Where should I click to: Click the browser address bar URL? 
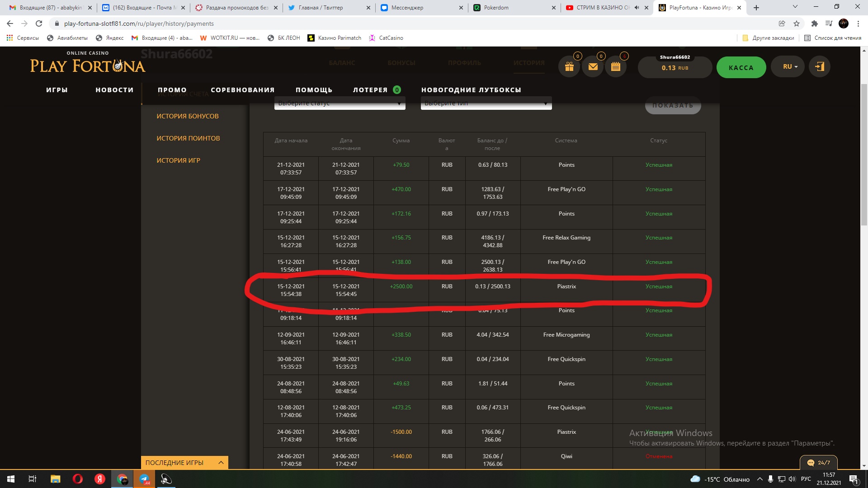pyautogui.click(x=139, y=23)
